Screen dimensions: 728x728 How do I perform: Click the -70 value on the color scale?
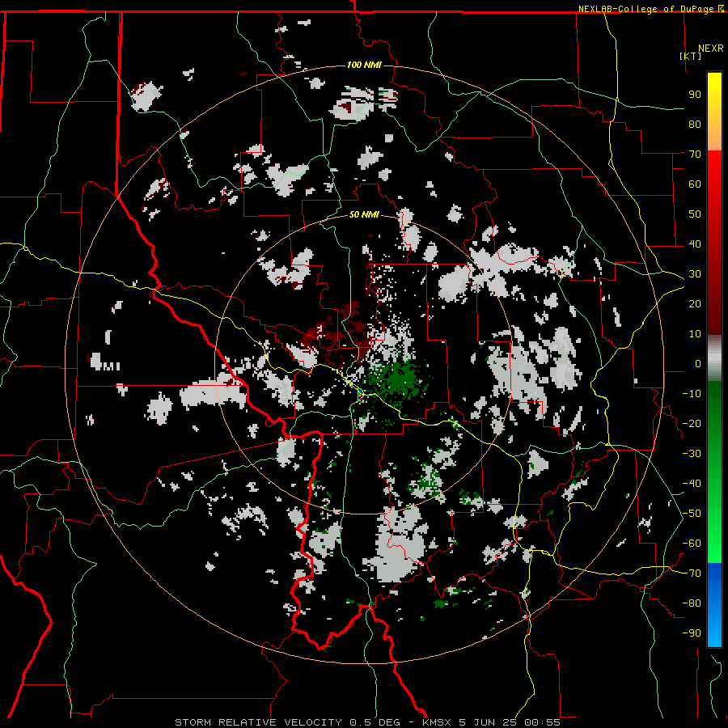point(692,574)
